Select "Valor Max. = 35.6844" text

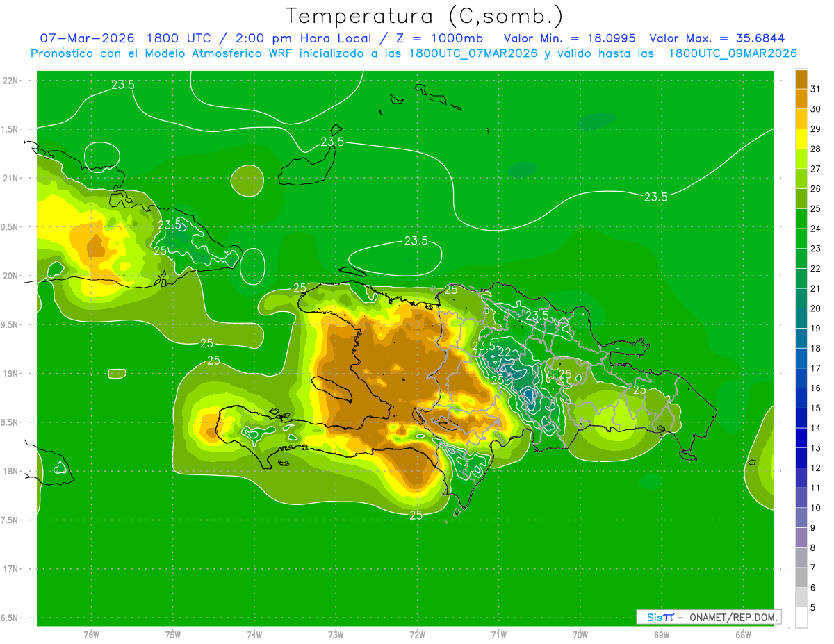(717, 38)
